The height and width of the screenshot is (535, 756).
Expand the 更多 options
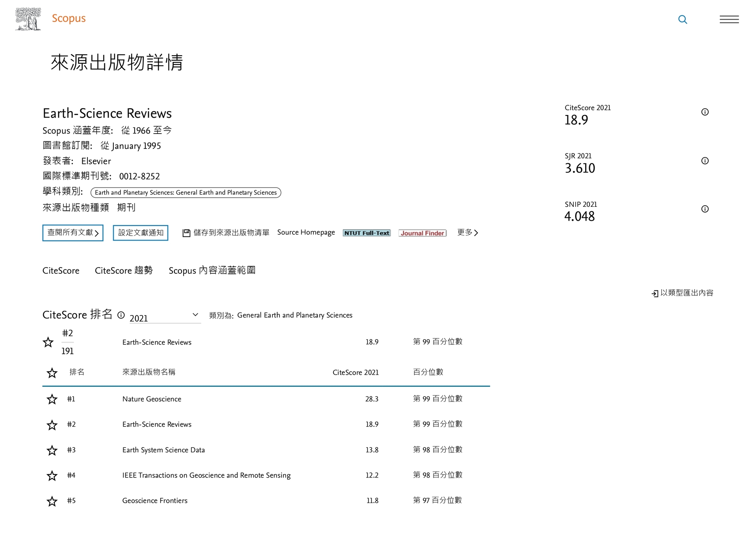pyautogui.click(x=468, y=232)
